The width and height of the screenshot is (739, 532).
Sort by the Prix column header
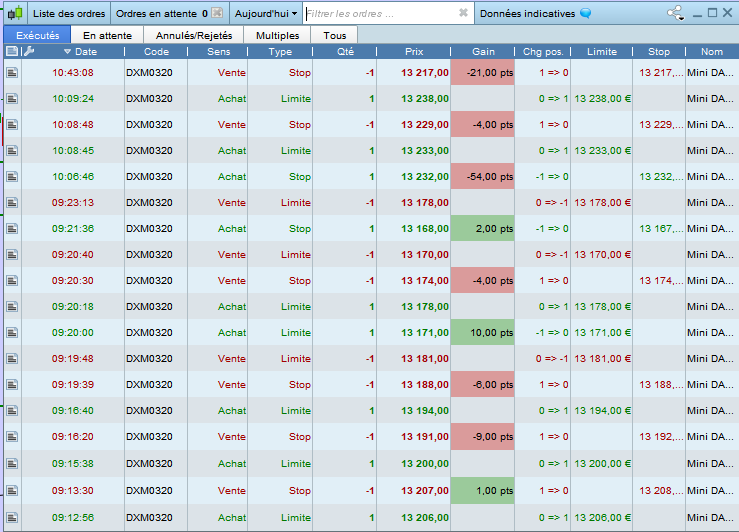click(x=414, y=51)
